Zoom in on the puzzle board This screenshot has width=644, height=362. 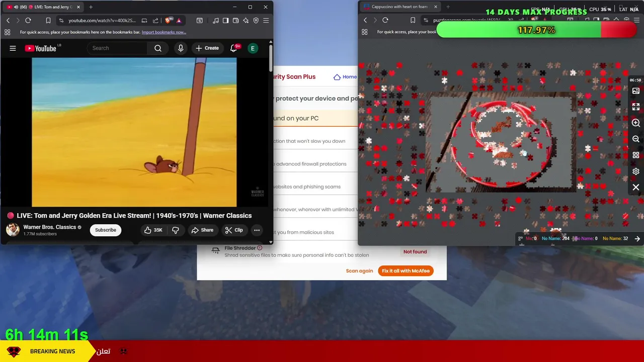pos(636,123)
